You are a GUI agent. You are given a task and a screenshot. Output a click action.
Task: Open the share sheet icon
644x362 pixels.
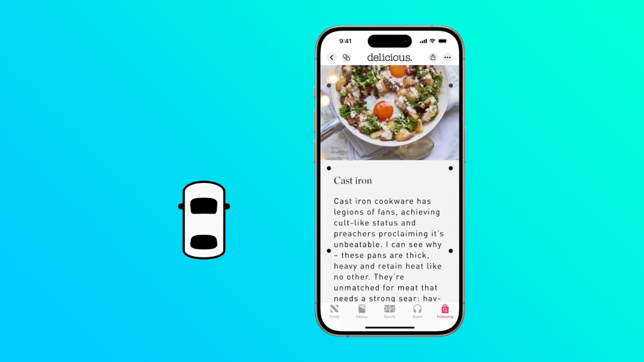pos(433,57)
